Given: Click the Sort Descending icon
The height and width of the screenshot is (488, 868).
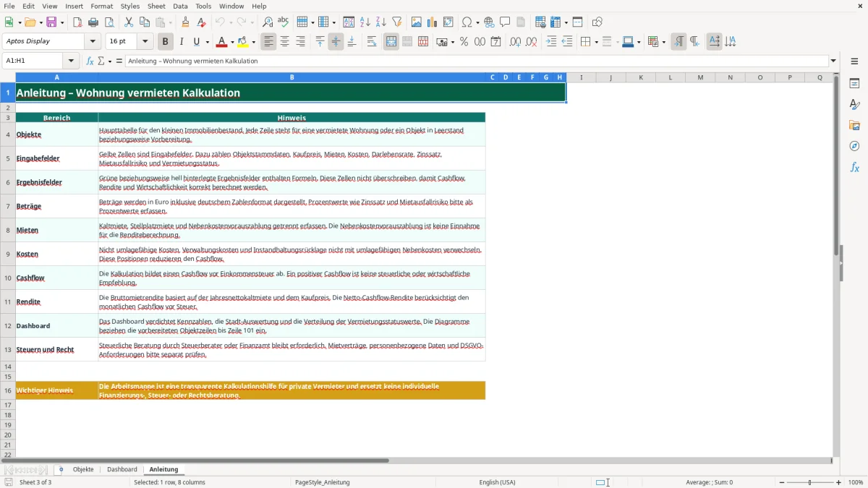Looking at the screenshot, I should pos(381,22).
